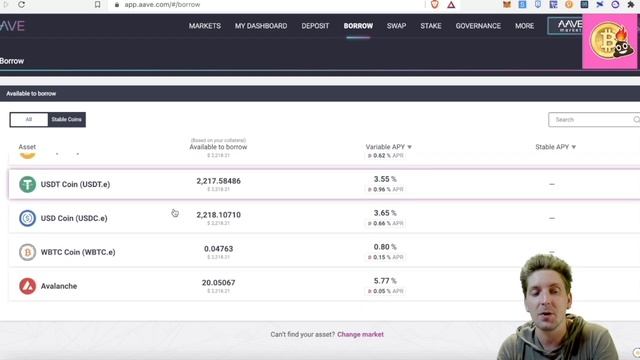This screenshot has width=640, height=360.
Task: Go to MARKETS page
Action: point(204,26)
